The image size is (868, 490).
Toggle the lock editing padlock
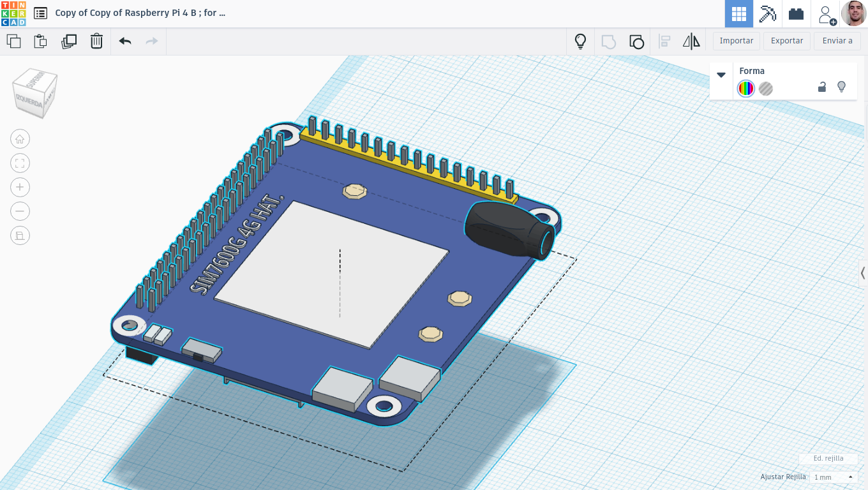[x=822, y=87]
